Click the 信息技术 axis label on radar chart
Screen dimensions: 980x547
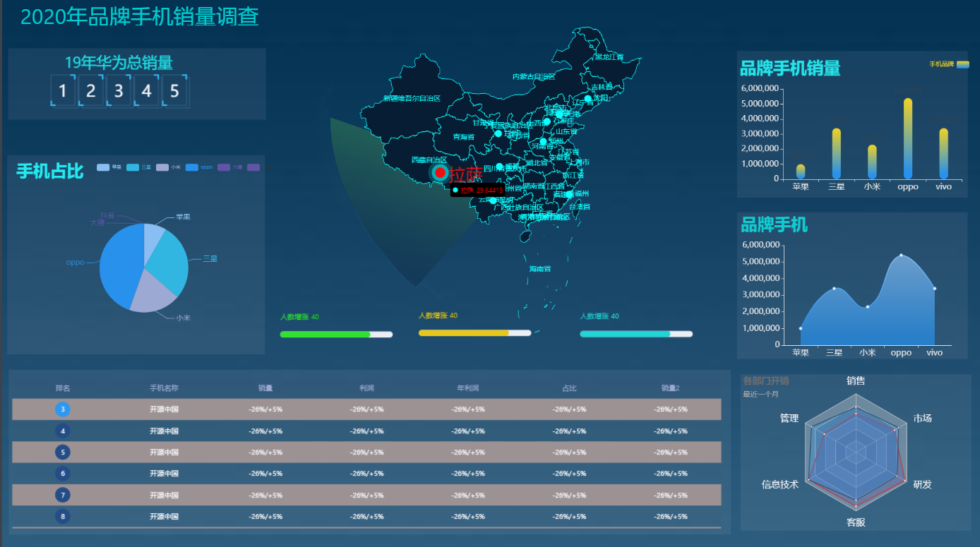point(780,484)
